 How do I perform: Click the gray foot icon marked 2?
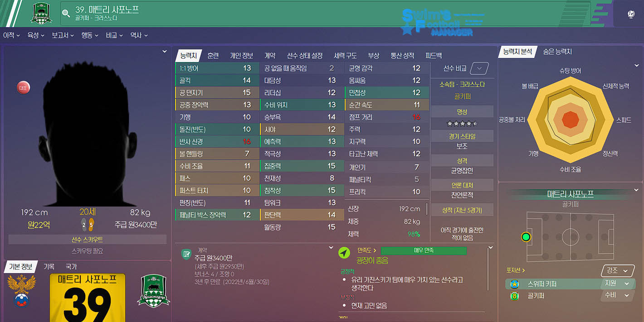pyautogui.click(x=84, y=224)
